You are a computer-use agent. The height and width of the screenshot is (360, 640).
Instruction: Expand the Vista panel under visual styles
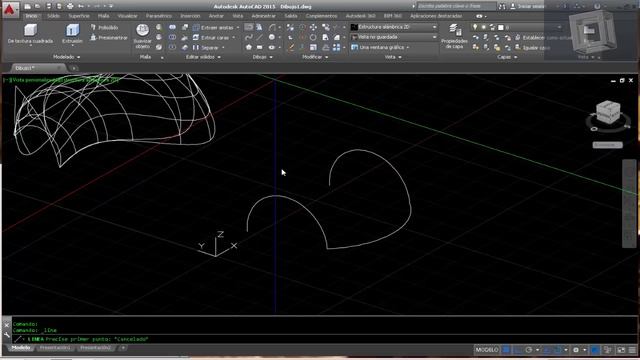click(393, 57)
